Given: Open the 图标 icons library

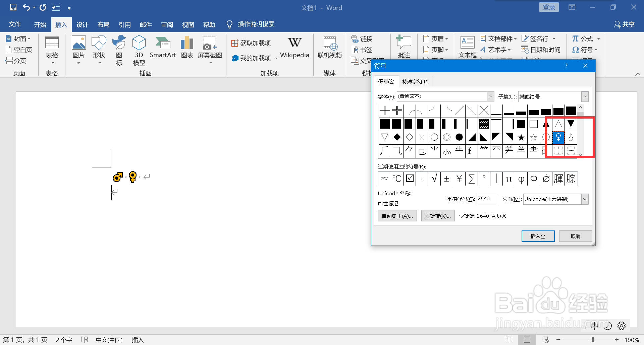Looking at the screenshot, I should coord(119,50).
